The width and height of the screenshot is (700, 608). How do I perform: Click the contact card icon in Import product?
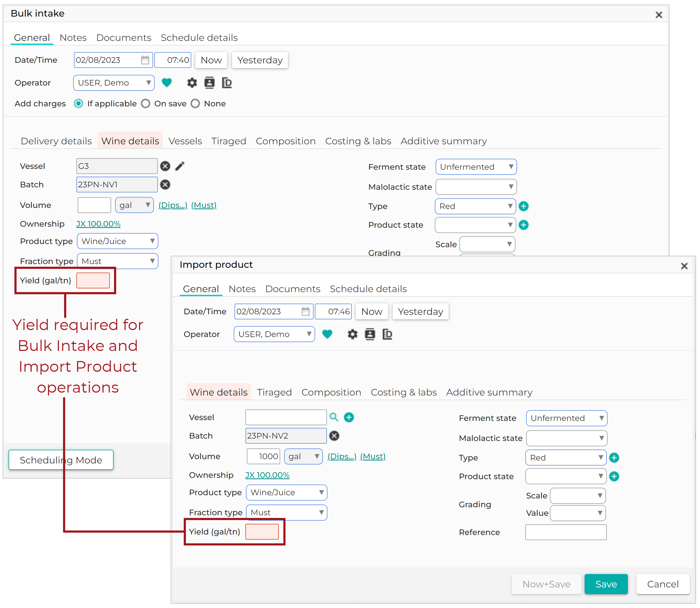pyautogui.click(x=370, y=334)
